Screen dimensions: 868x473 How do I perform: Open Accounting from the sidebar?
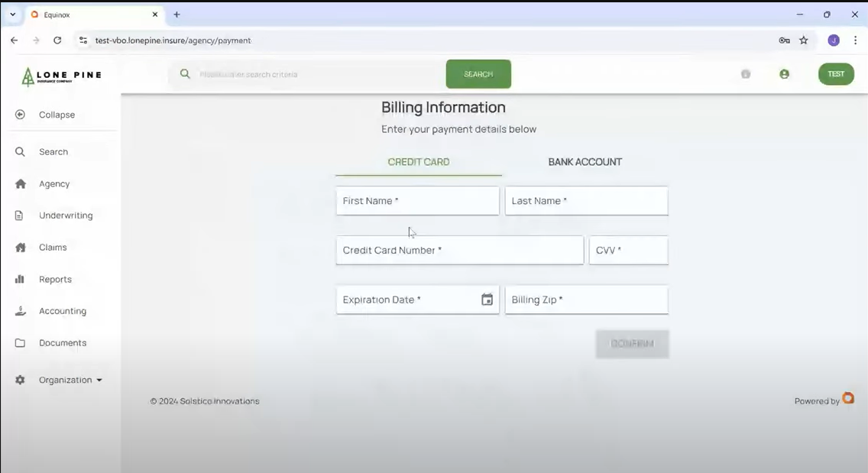pos(19,310)
